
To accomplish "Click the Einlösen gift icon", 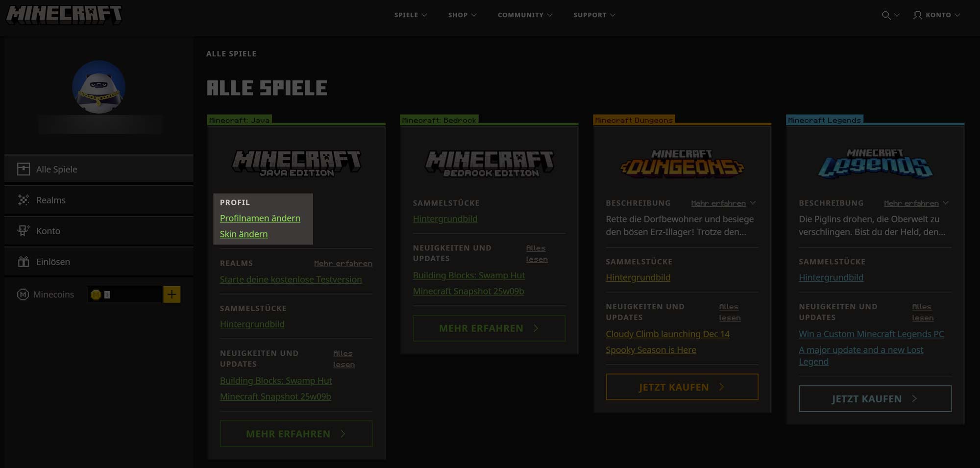I will [x=24, y=262].
